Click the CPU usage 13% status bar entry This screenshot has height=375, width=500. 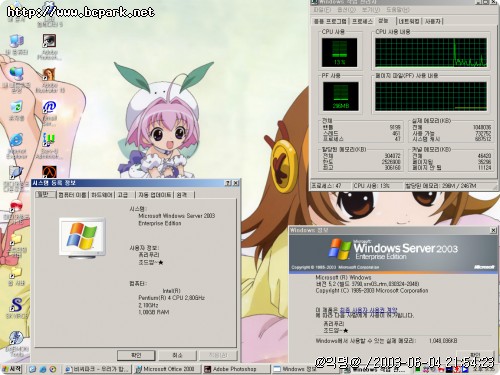pos(378,186)
